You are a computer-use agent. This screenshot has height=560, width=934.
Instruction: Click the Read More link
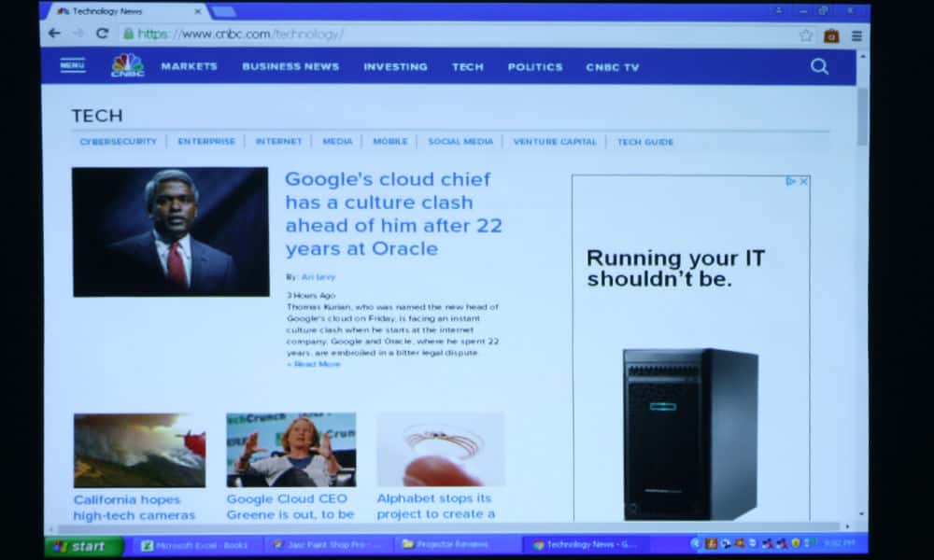(x=314, y=364)
